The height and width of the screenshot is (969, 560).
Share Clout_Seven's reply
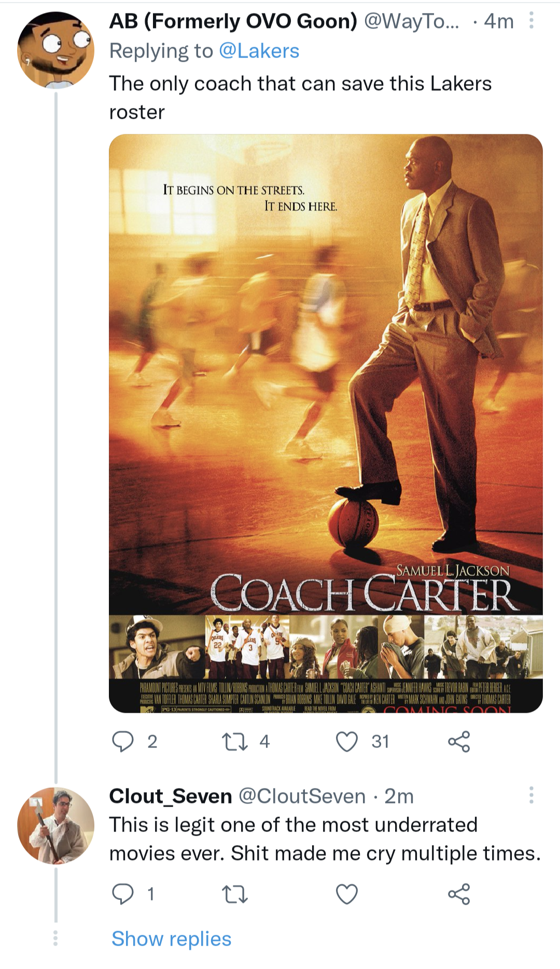459,894
